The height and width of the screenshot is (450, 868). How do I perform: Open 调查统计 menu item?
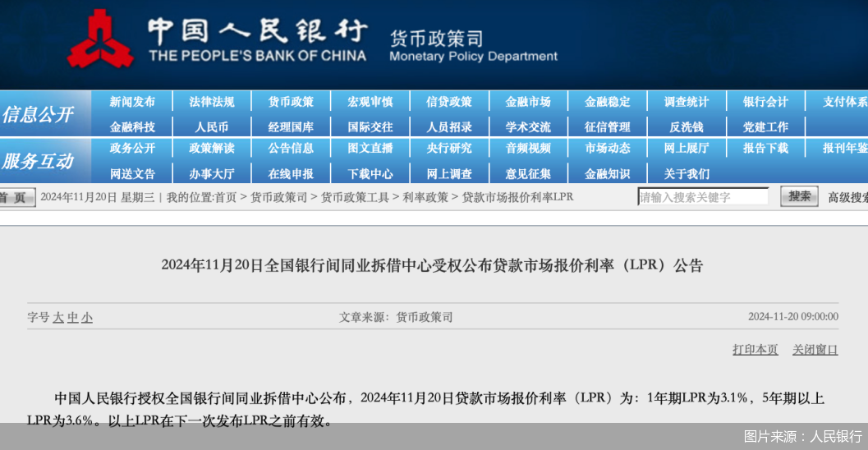[687, 102]
